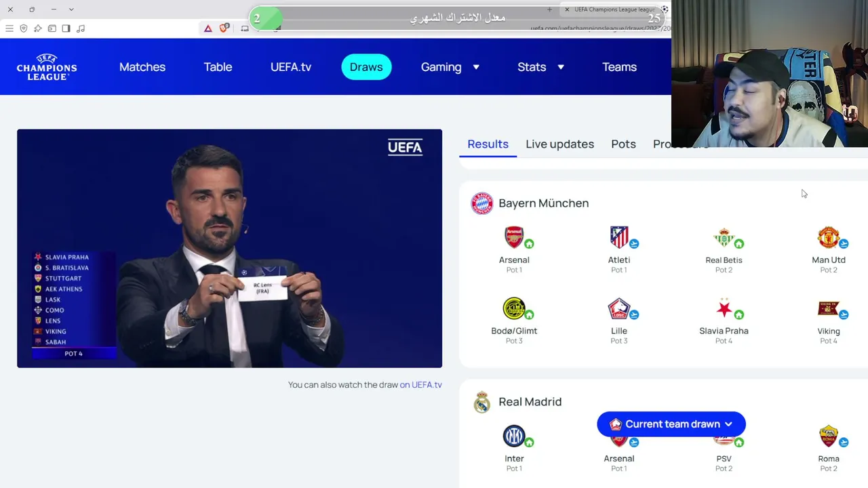Focus the browser address bar URL
Image resolution: width=868 pixels, height=488 pixels.
[600, 28]
